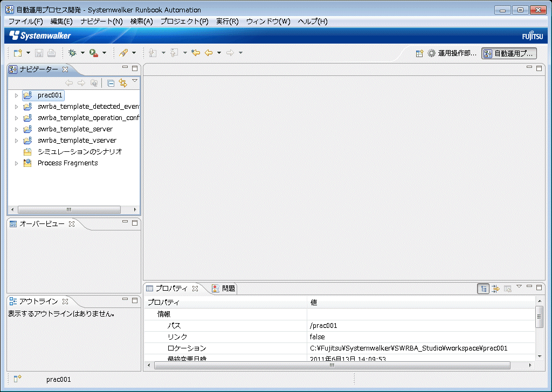Open the ウィンドウ(W) menu
The width and height of the screenshot is (552, 392).
[x=268, y=22]
